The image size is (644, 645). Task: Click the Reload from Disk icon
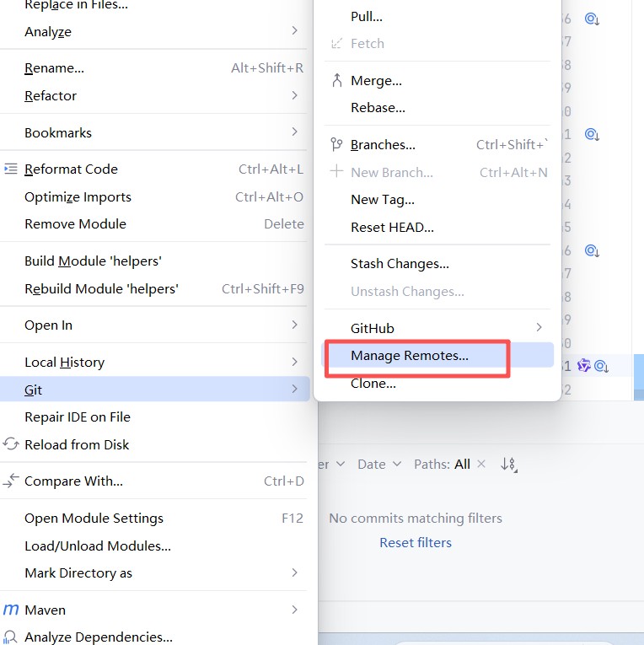pyautogui.click(x=11, y=444)
